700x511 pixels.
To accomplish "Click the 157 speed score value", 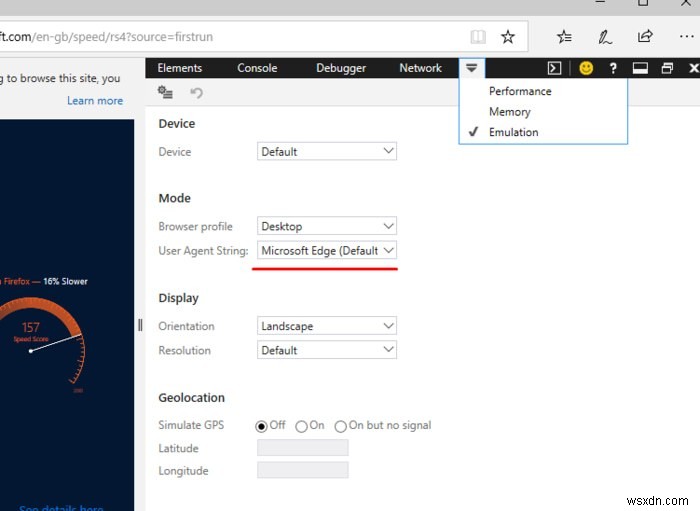I will (31, 327).
